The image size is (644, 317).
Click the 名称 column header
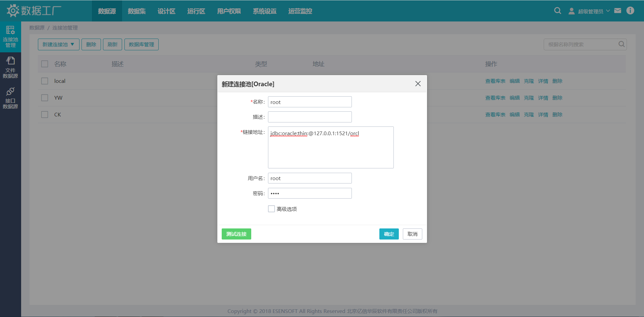(x=60, y=64)
